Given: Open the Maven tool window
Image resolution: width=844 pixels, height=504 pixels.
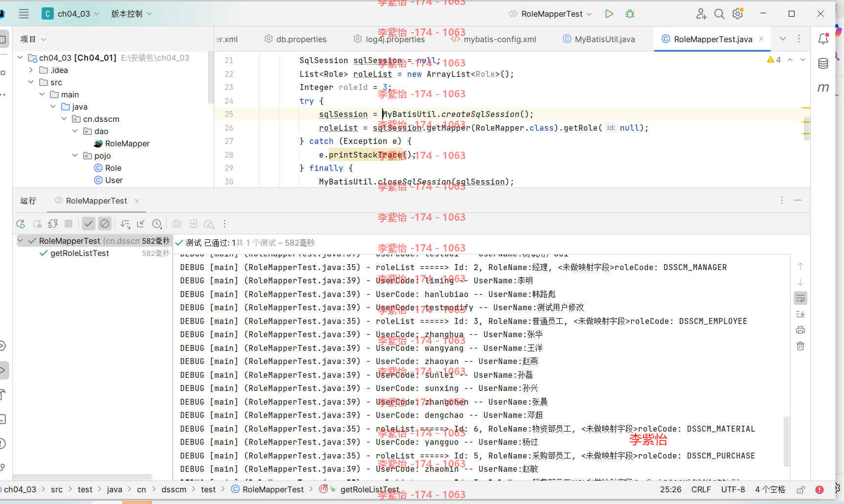Looking at the screenshot, I should 823,88.
